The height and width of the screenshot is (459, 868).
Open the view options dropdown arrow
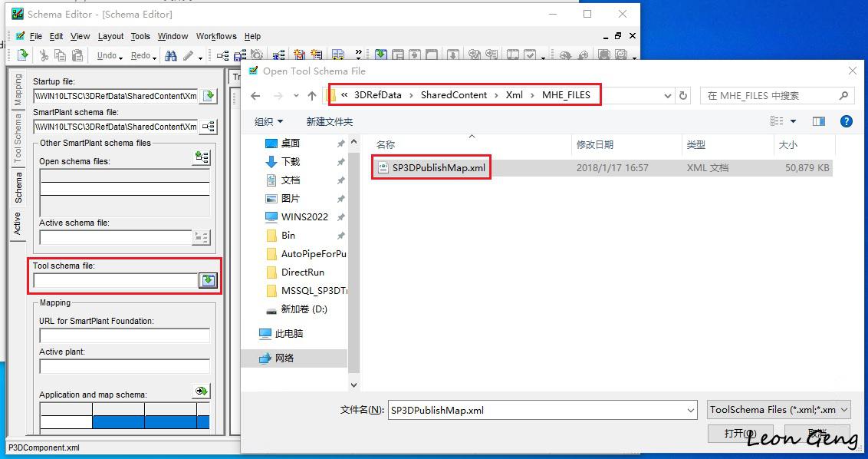793,121
